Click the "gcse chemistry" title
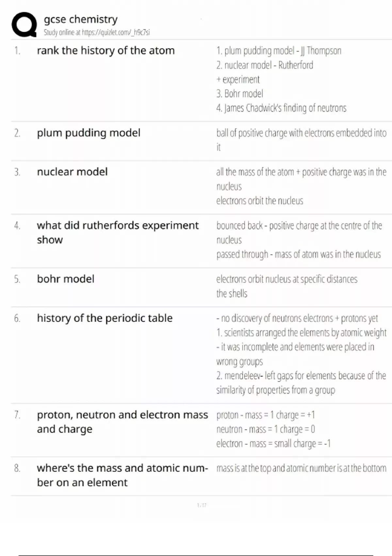The width and height of the screenshot is (392, 556). click(81, 19)
